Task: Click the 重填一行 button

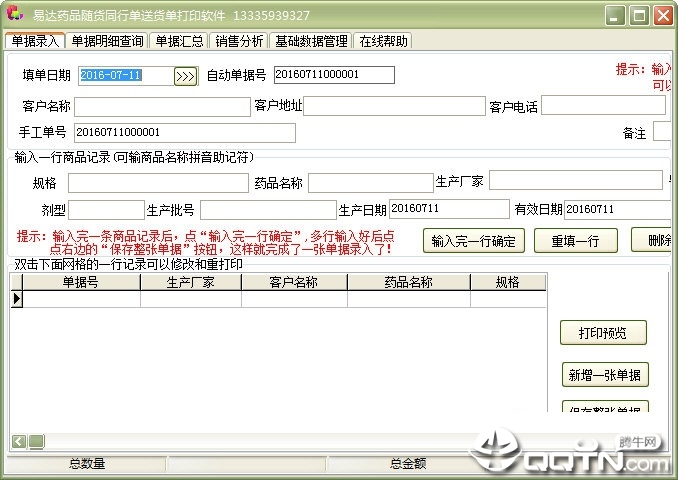Action: tap(576, 240)
